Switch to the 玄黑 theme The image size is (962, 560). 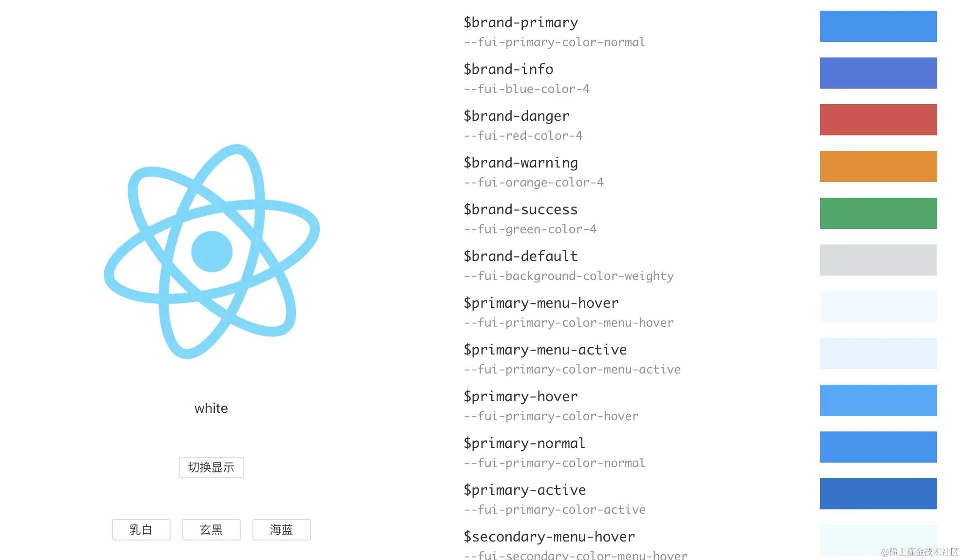point(212,530)
